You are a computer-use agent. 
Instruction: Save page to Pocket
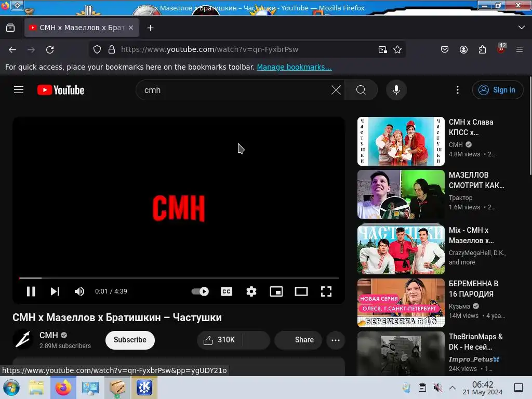pos(445,49)
